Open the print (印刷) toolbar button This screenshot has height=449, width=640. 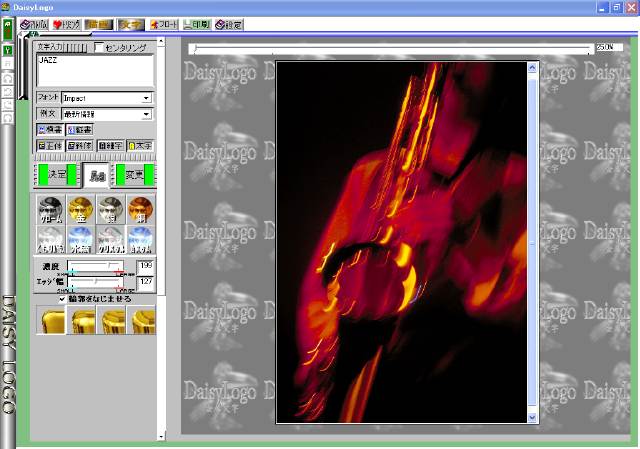pyautogui.click(x=196, y=25)
